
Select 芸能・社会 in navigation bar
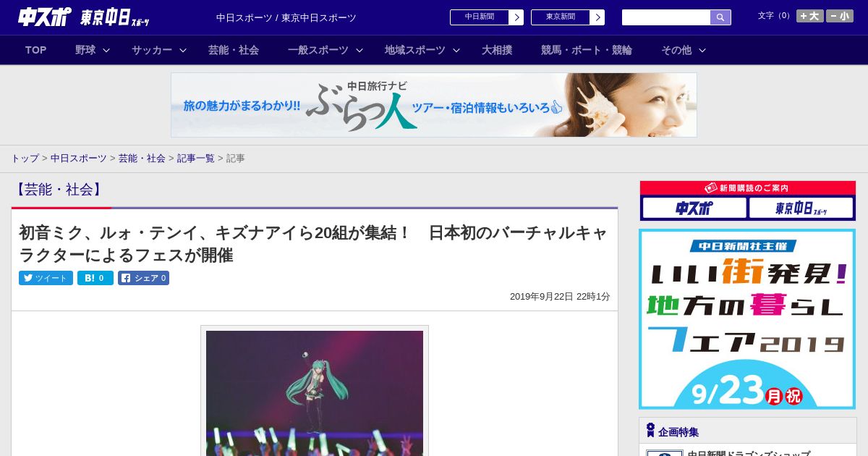(x=234, y=50)
